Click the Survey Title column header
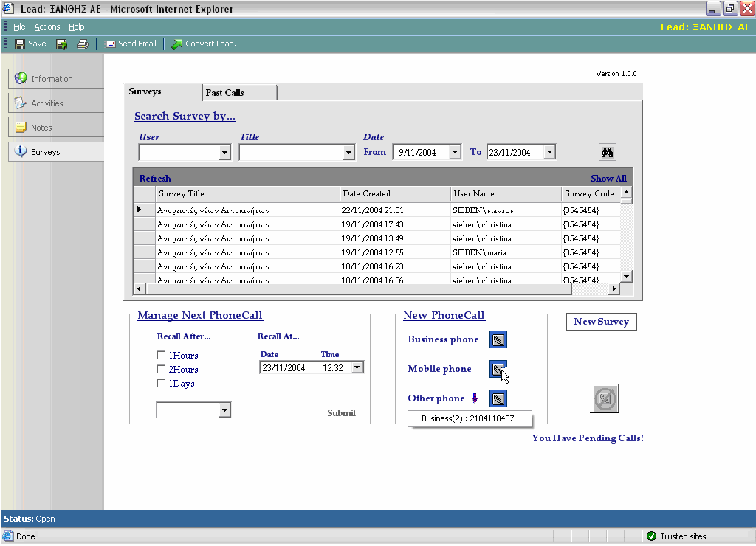The image size is (756, 546). [248, 194]
